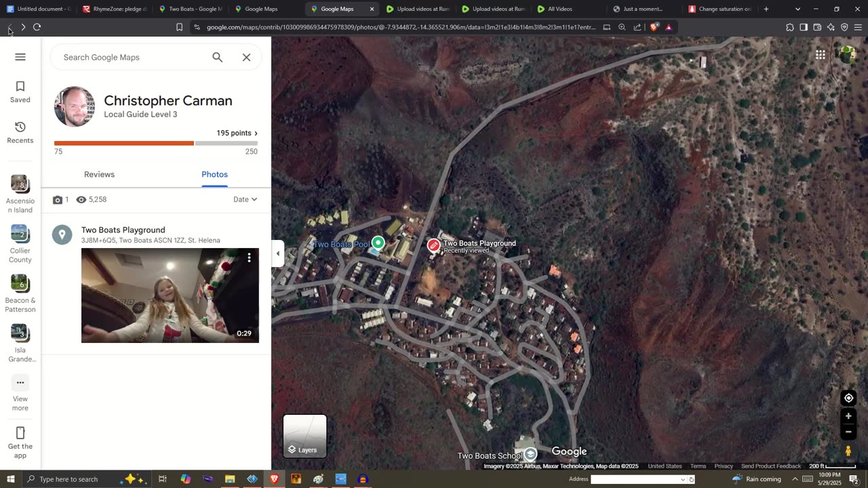Select the Photos tab
The image size is (868, 488).
coord(214,174)
